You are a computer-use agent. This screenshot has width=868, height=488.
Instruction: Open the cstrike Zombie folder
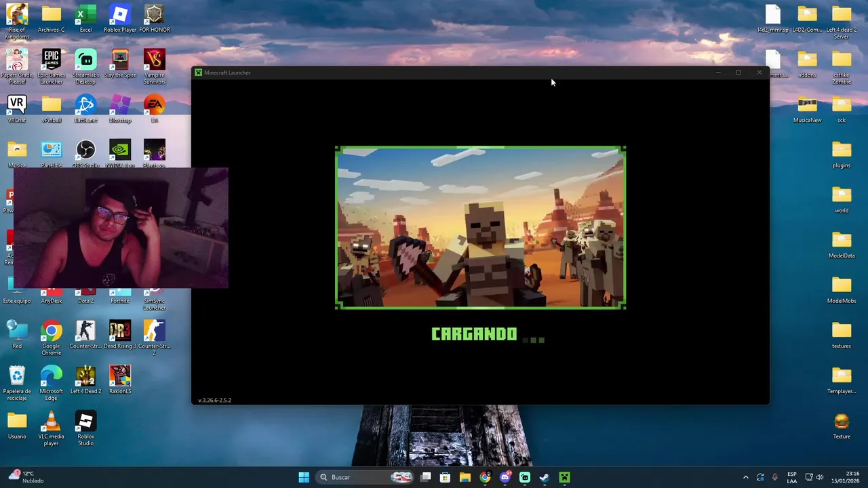point(842,66)
